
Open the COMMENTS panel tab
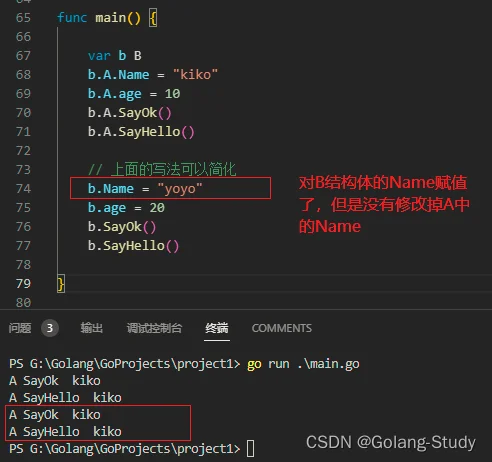click(282, 328)
